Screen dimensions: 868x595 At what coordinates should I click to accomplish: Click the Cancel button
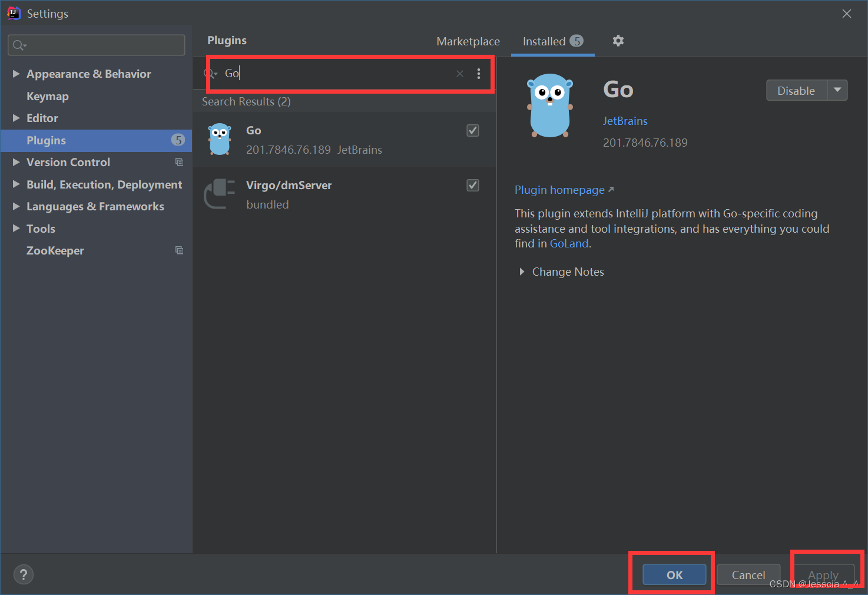tap(748, 575)
